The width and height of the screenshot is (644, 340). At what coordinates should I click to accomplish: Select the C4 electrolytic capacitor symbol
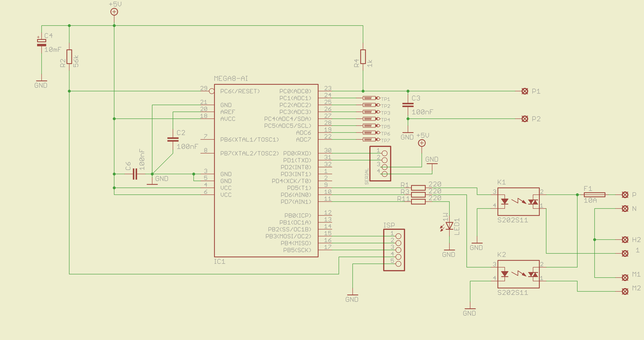pyautogui.click(x=41, y=42)
